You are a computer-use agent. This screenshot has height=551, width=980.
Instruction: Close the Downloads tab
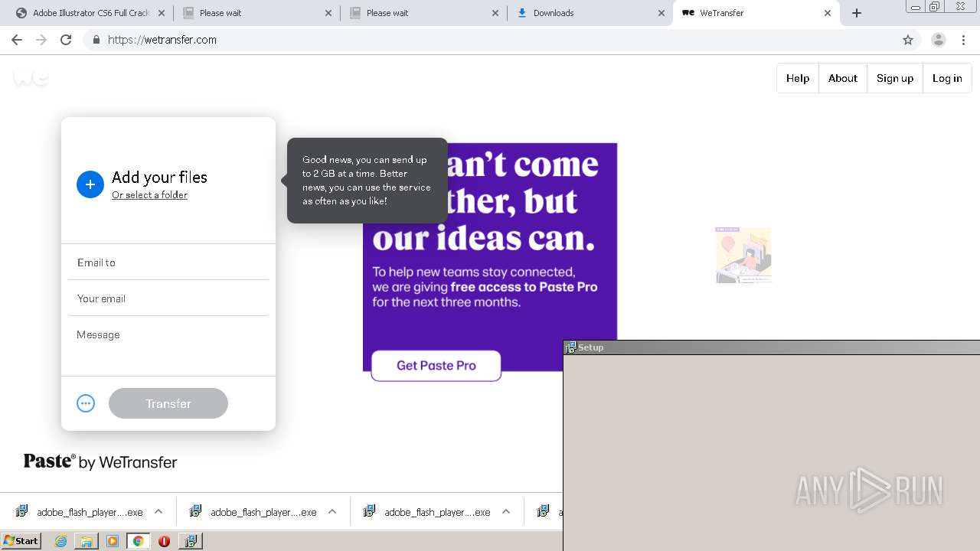(x=661, y=13)
